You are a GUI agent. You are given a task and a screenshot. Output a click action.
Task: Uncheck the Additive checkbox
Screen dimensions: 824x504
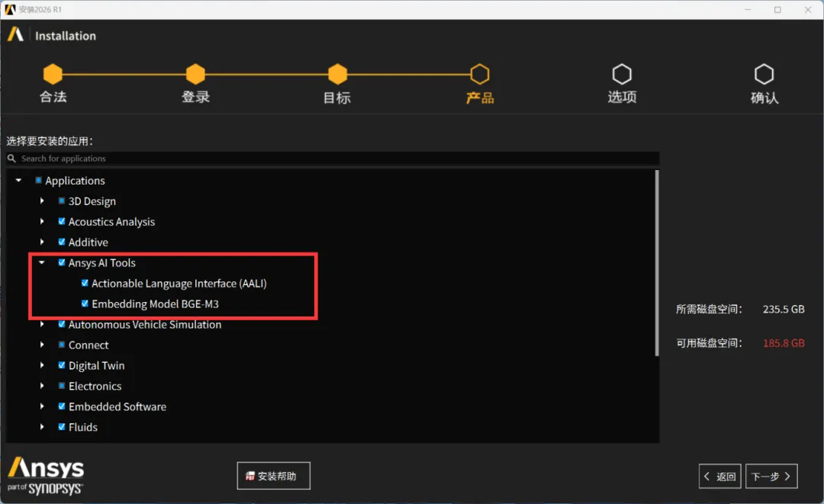click(x=62, y=242)
